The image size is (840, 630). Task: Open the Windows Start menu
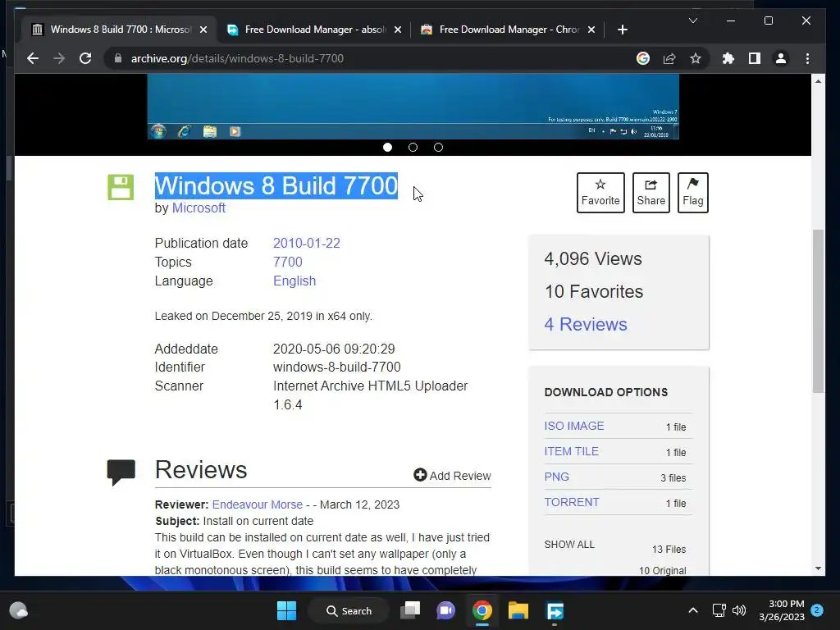pyautogui.click(x=286, y=610)
